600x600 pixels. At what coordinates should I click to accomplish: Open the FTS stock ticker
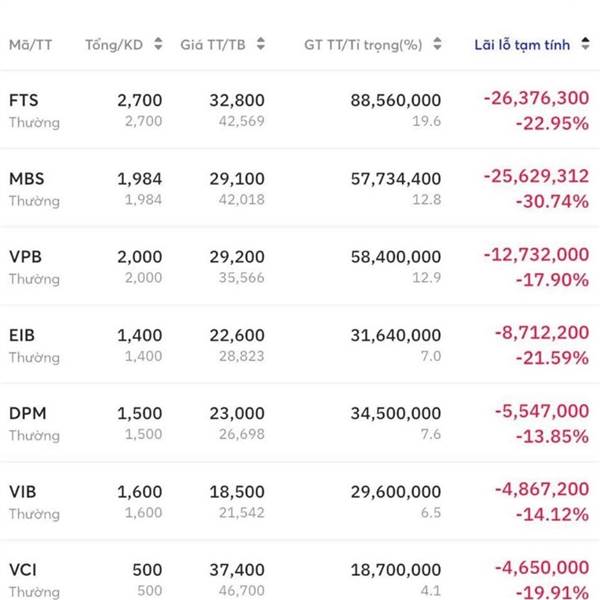click(x=24, y=100)
